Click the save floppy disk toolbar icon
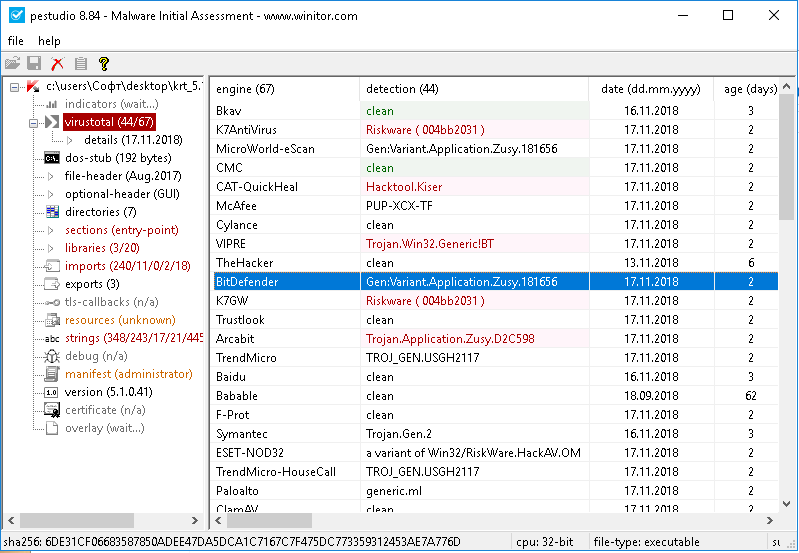 [34, 63]
